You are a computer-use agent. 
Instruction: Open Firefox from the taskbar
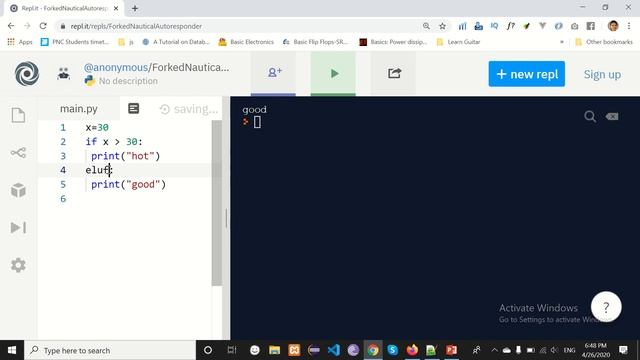tap(412, 350)
